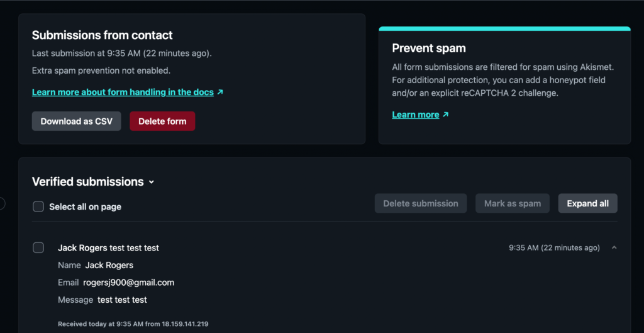Click the Prevent spam card heading
This screenshot has height=333, width=644.
coord(429,48)
